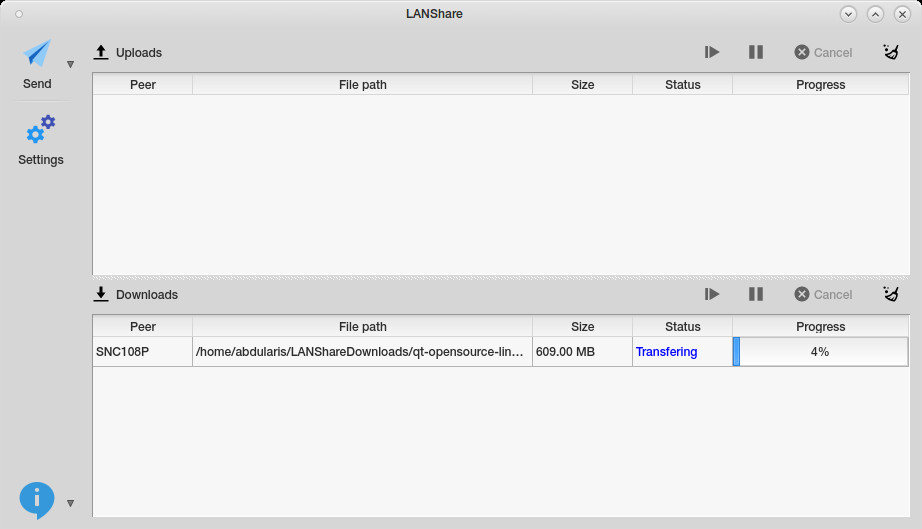Sort downloads by Status column

click(x=683, y=327)
